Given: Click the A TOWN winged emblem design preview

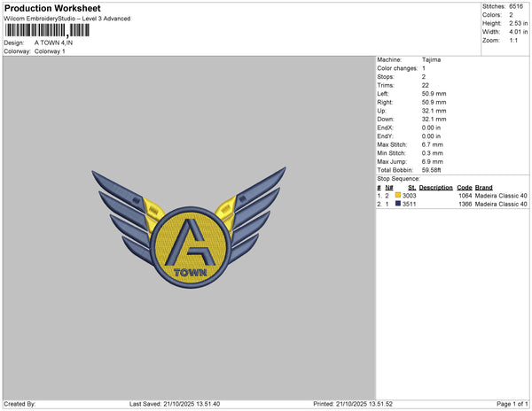Looking at the screenshot, I should click(x=189, y=228).
